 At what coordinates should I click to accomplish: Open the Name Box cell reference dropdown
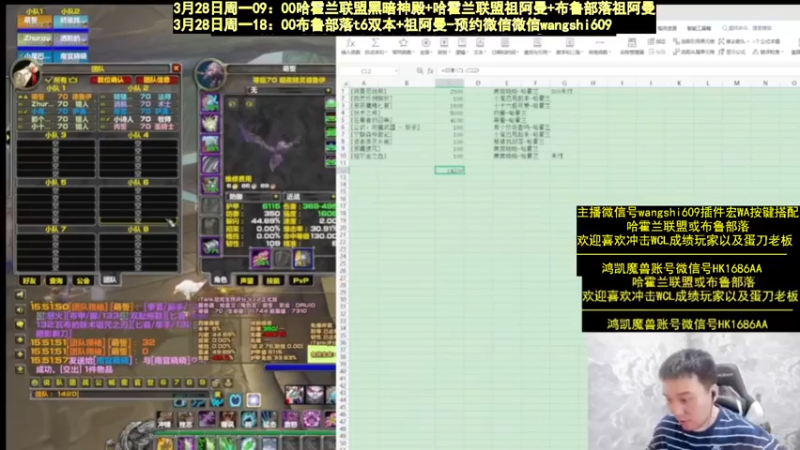(x=395, y=71)
